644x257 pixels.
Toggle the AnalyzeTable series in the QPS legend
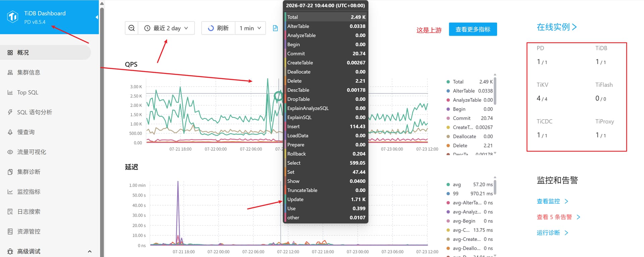[x=470, y=100]
